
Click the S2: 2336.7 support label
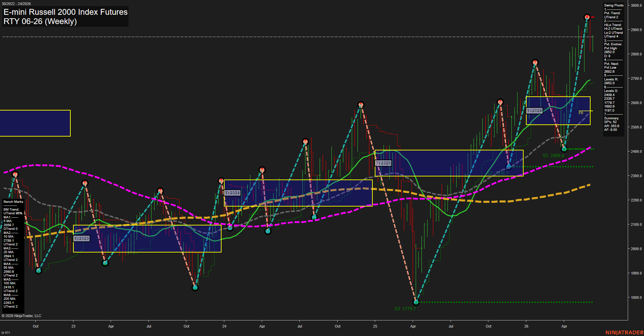coord(498,173)
